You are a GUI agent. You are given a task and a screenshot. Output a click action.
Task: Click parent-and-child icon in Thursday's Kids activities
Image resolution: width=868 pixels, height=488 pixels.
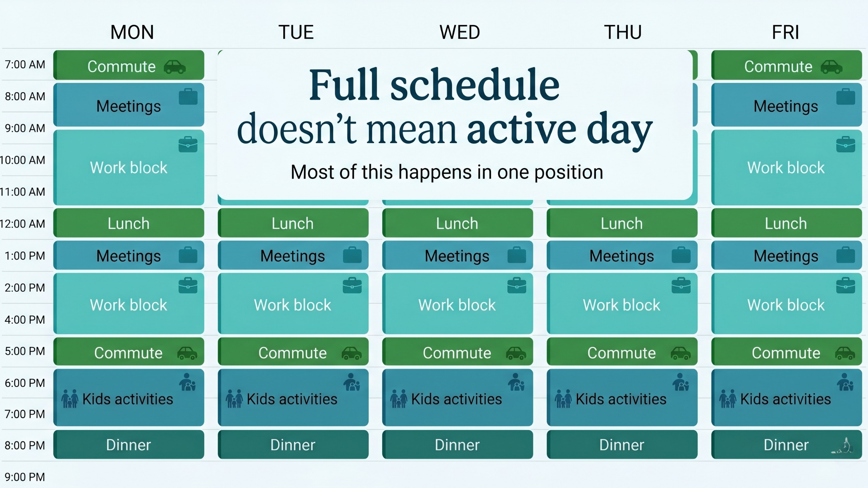pyautogui.click(x=681, y=382)
